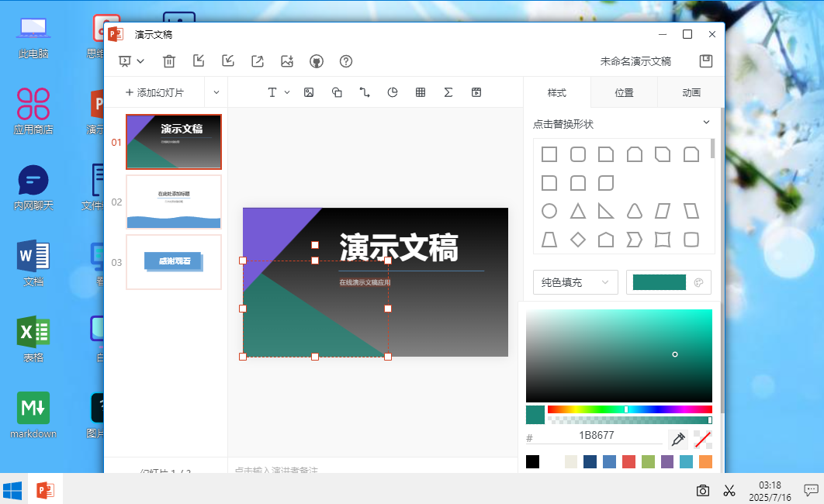The image size is (824, 504).
Task: Pick the dark navy blue preset swatch
Action: tap(590, 461)
